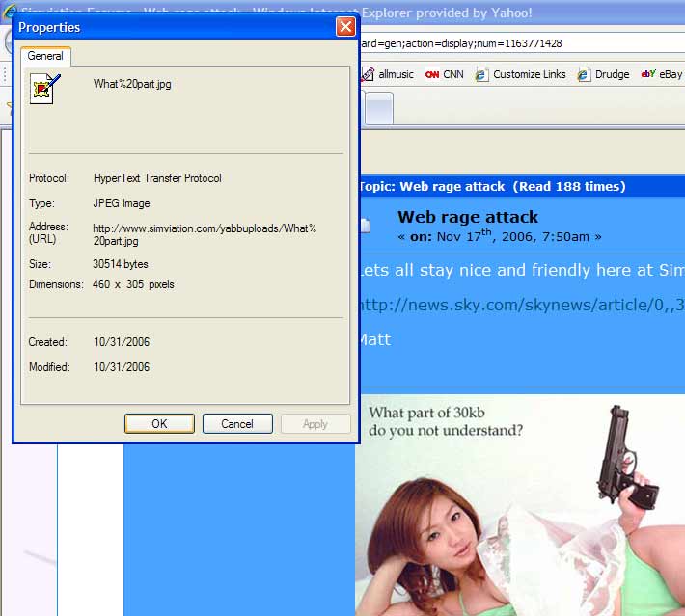Screen dimensions: 685x616
Task: Close the Properties dialog with the X
Action: coord(345,27)
